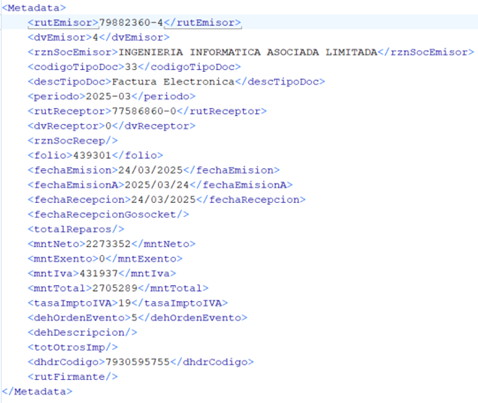The height and width of the screenshot is (403, 478).
Task: Click the tasaImptoIVA value 19
Action: click(x=125, y=303)
